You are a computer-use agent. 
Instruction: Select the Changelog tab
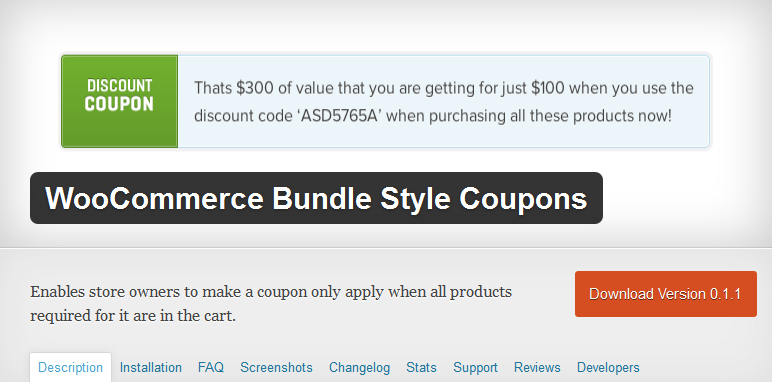(359, 368)
